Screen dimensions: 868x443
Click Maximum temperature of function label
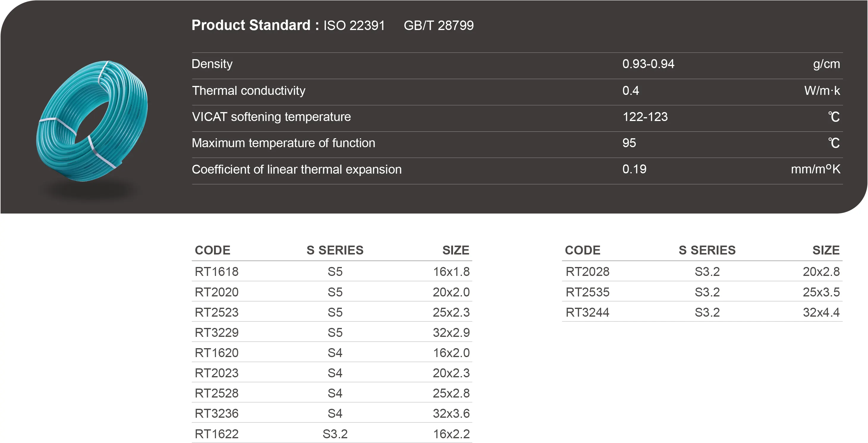283,143
